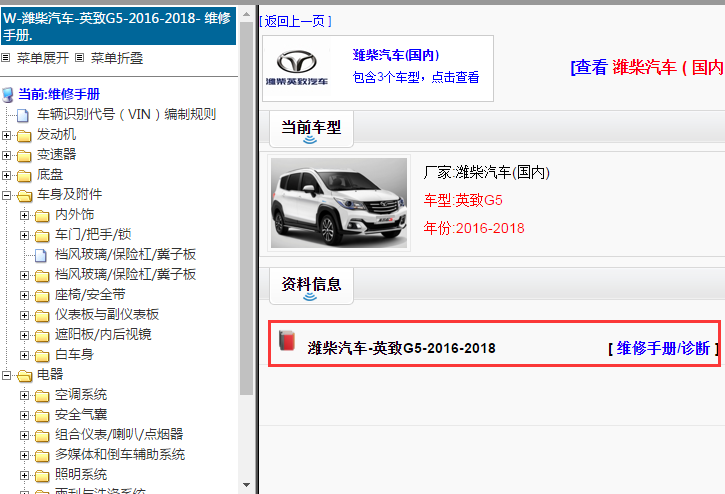
Task: Click the sidebar vertical scrollbar thumb
Action: 246,208
